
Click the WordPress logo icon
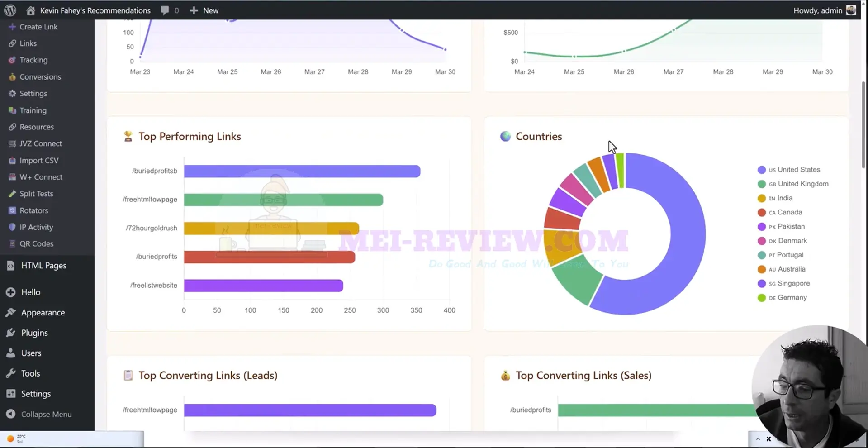click(x=10, y=10)
